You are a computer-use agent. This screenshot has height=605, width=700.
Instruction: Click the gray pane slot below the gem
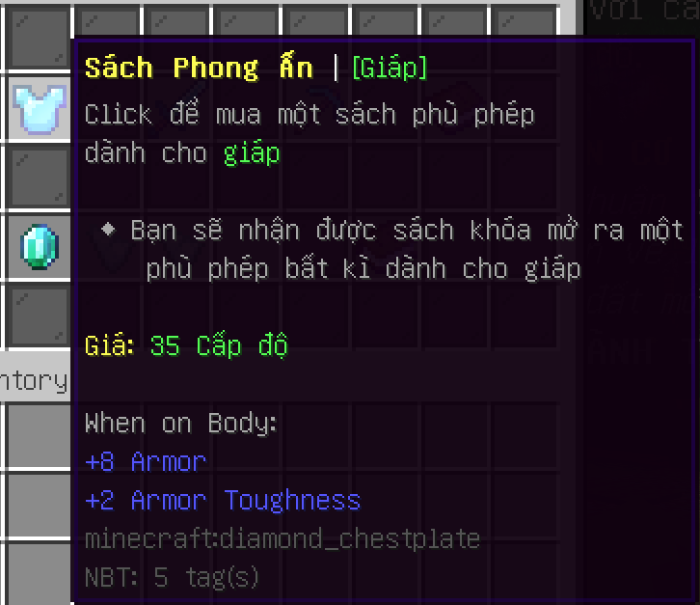click(40, 316)
